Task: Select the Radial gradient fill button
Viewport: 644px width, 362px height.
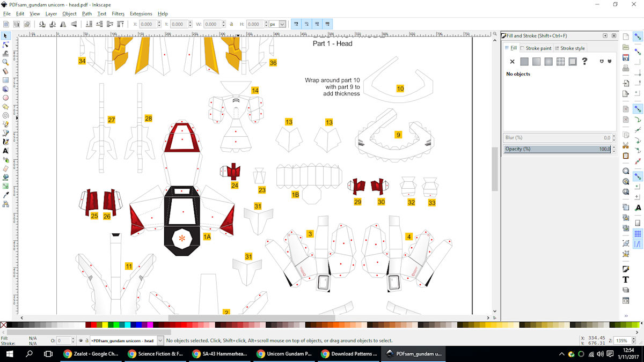Action: pyautogui.click(x=548, y=62)
